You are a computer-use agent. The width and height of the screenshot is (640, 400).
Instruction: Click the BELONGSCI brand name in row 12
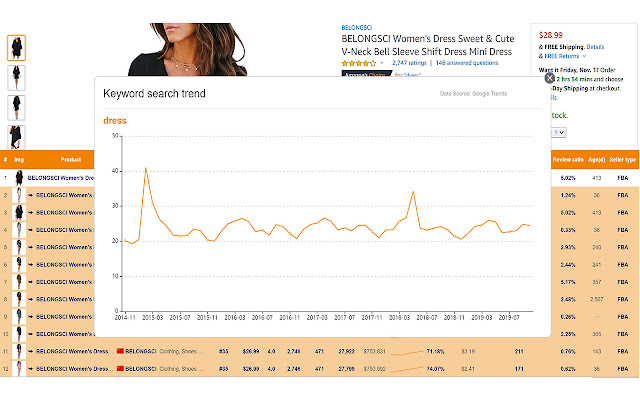pyautogui.click(x=141, y=369)
